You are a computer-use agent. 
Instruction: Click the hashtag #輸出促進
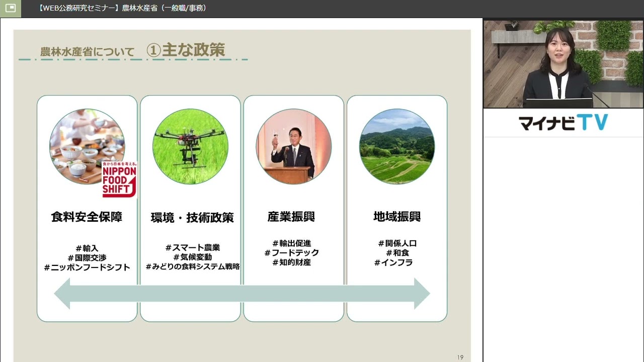click(292, 243)
